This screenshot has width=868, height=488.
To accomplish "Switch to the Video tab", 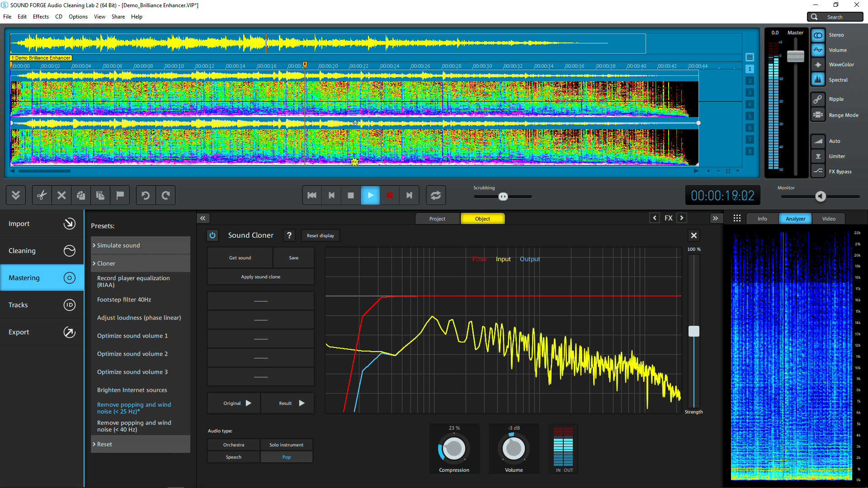I will [829, 219].
